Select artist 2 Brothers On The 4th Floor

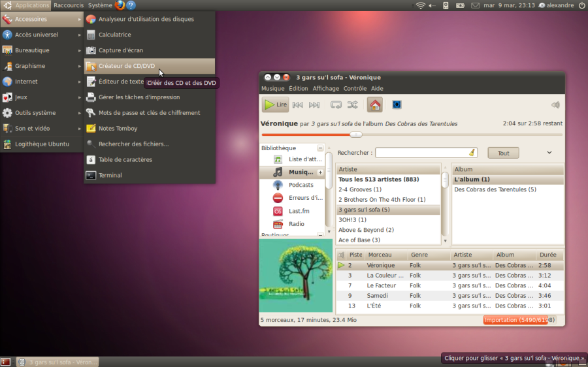tap(388, 199)
